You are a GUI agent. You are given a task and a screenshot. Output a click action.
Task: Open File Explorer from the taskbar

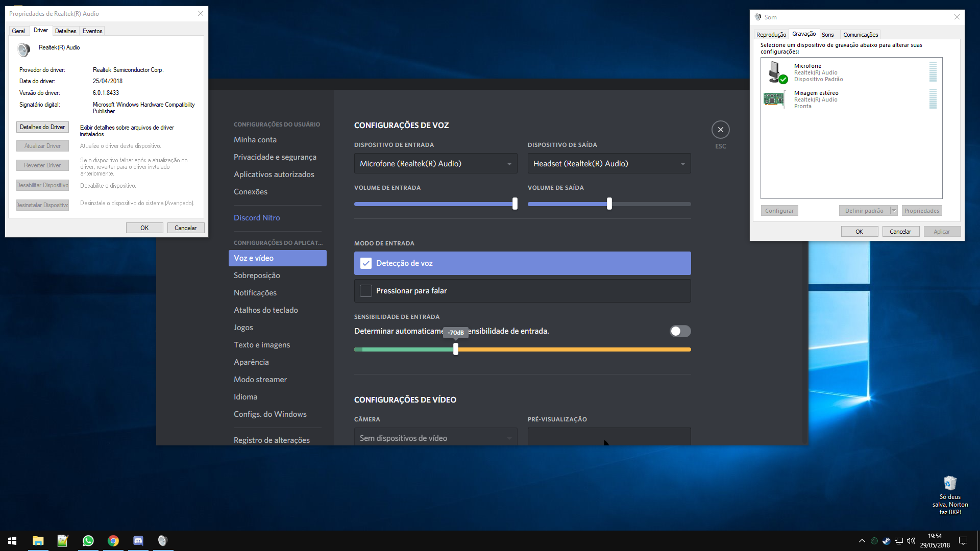pyautogui.click(x=38, y=541)
